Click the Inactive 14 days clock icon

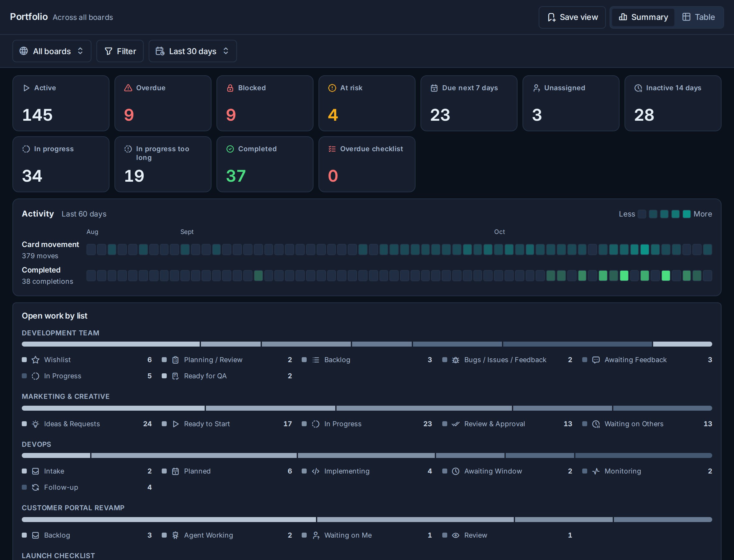638,88
